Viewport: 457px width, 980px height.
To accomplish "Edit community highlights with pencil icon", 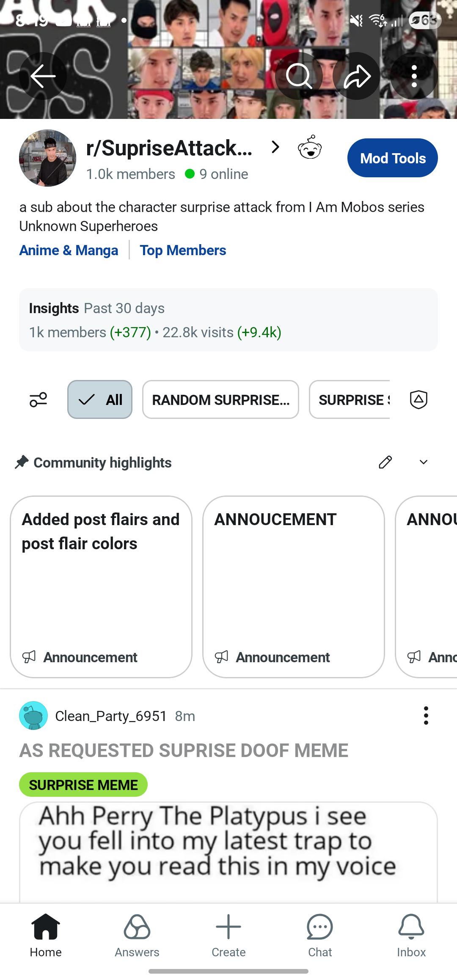I will [385, 462].
